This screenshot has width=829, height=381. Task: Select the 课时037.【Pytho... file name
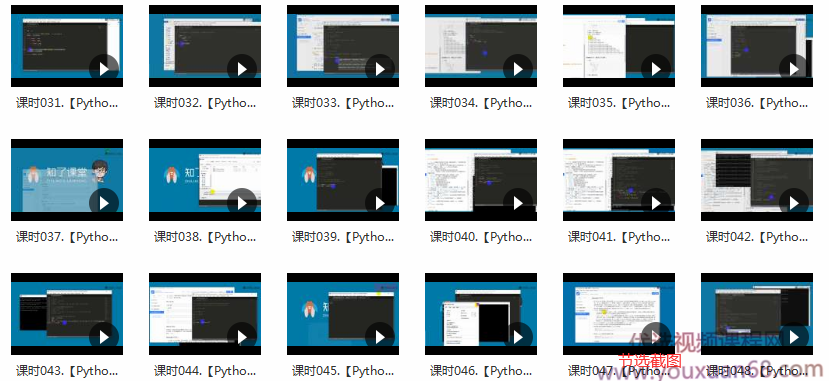[x=67, y=237]
